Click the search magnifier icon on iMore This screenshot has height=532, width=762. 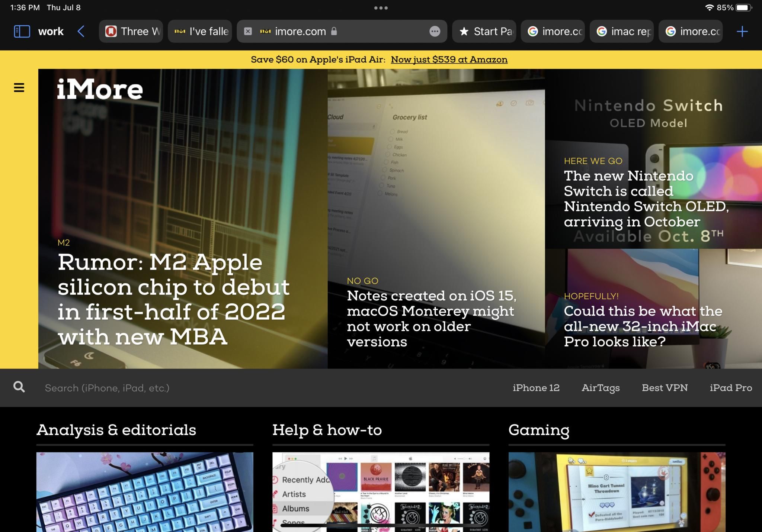19,387
